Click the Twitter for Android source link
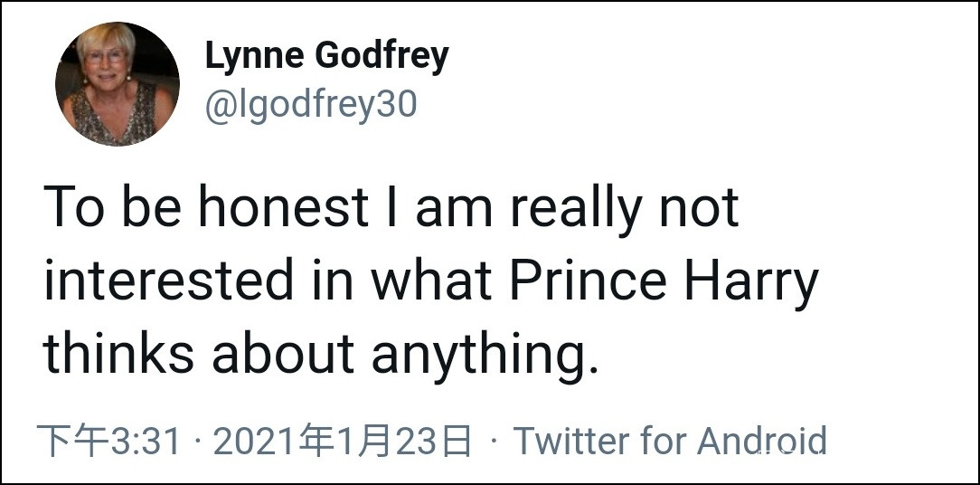The height and width of the screenshot is (485, 980). pyautogui.click(x=670, y=441)
